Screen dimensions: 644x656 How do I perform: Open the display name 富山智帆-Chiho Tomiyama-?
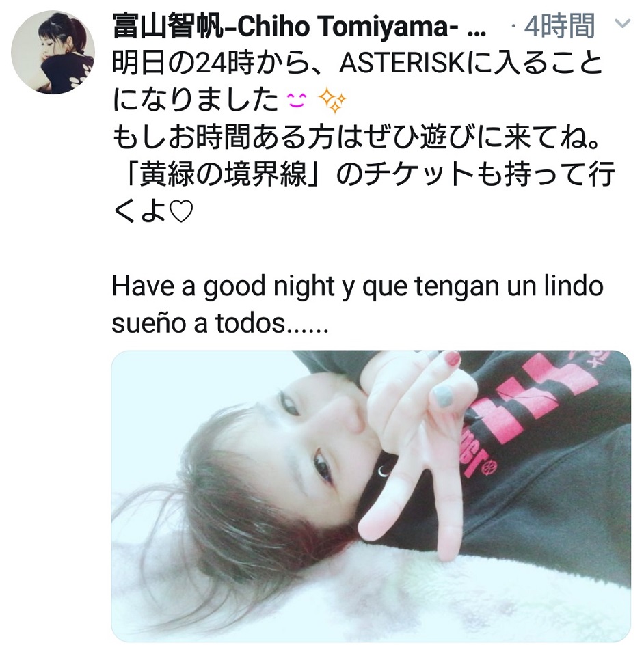(285, 27)
